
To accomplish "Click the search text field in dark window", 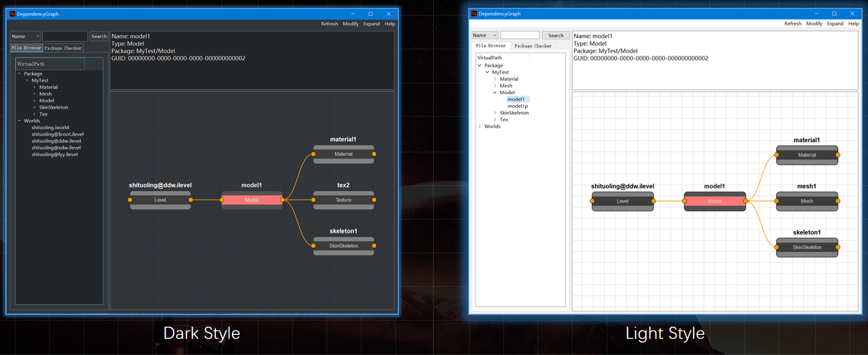I will (65, 36).
